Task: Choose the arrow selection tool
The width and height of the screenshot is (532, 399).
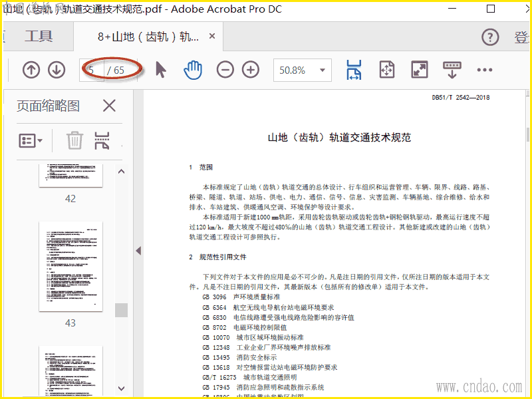Action: [x=160, y=70]
